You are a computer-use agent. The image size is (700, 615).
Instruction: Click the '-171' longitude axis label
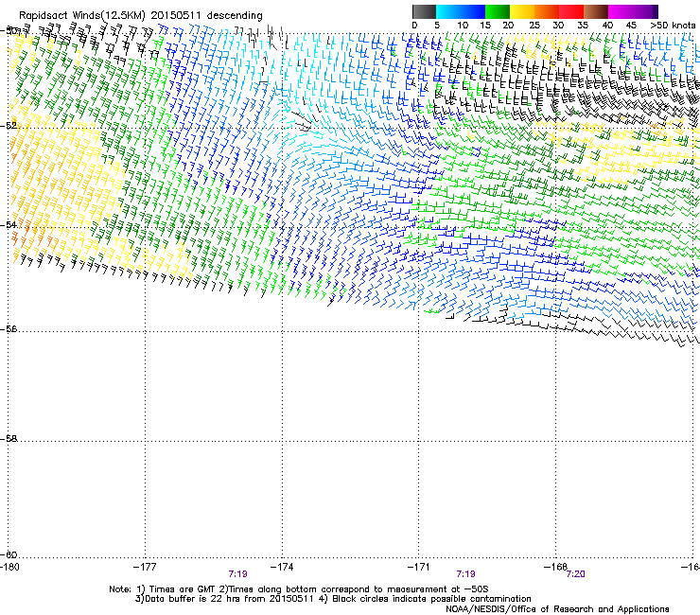tap(419, 567)
